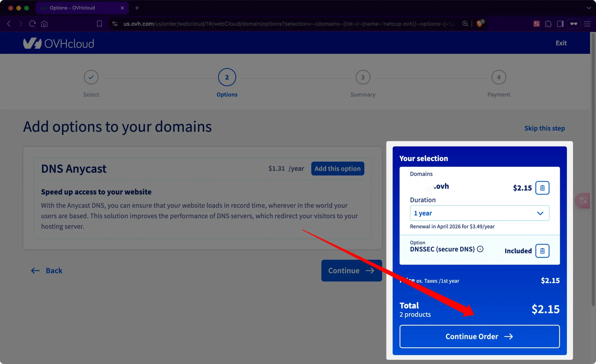Bookmark this page using the bookmark icon
The height and width of the screenshot is (364, 596).
click(x=99, y=24)
